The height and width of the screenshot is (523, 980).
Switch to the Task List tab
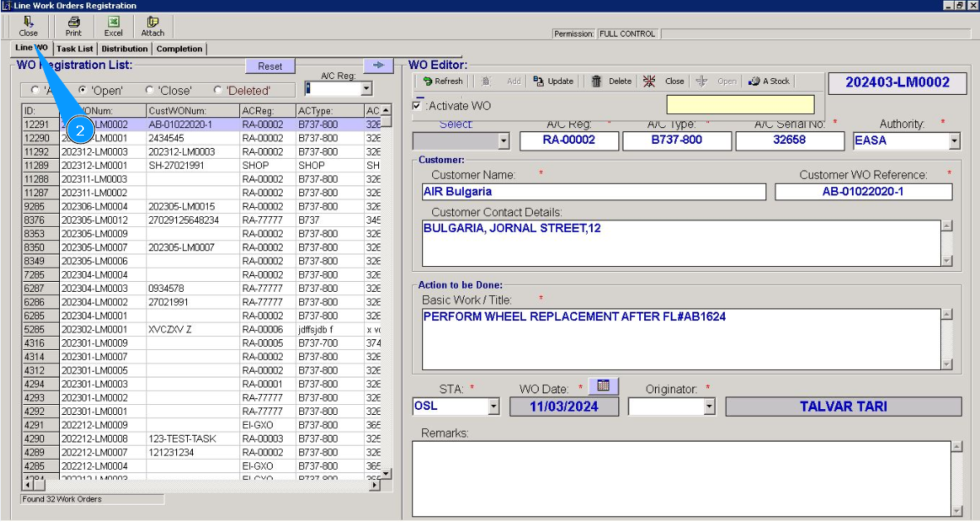click(x=75, y=49)
